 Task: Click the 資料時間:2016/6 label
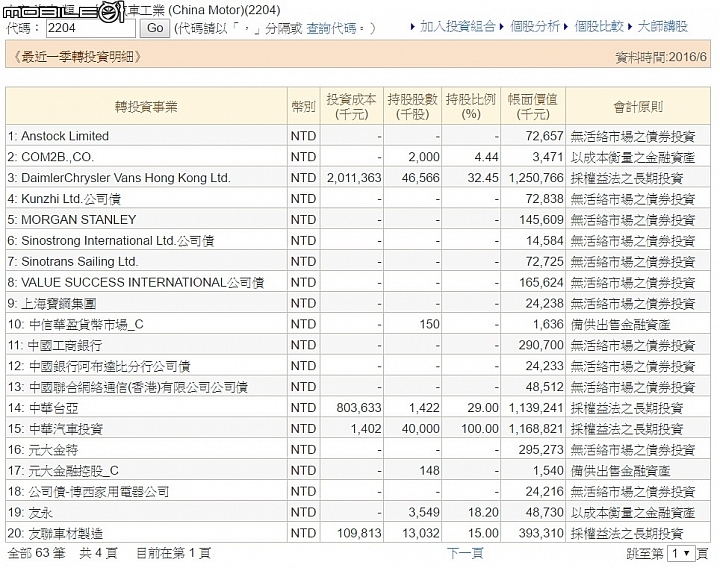pyautogui.click(x=661, y=57)
